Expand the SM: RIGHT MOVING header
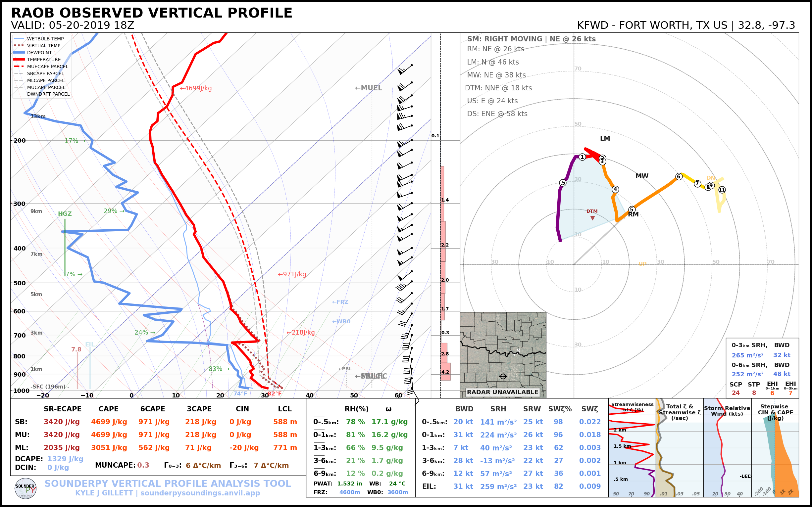This screenshot has height=507, width=812. [532, 39]
